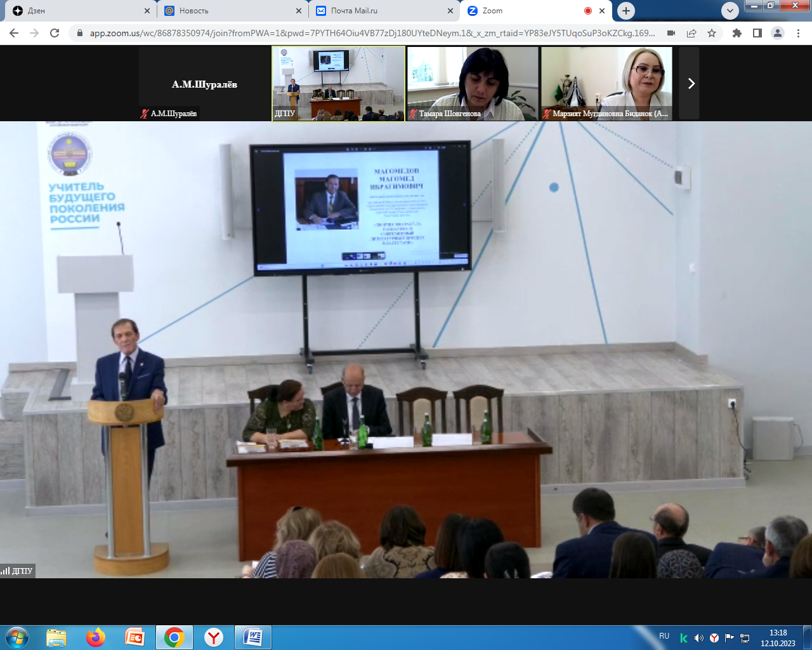Switch input language via RU indicator
Viewport: 812px width, 650px height.
coord(664,635)
